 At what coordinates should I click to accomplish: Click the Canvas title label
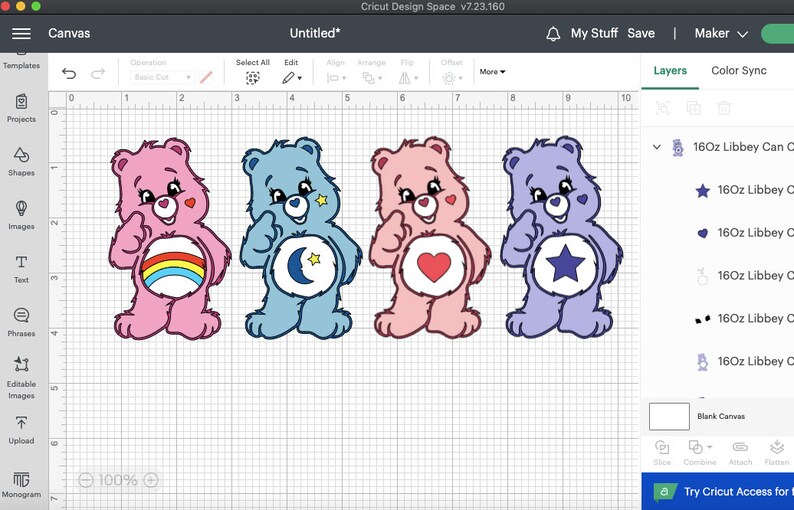69,33
